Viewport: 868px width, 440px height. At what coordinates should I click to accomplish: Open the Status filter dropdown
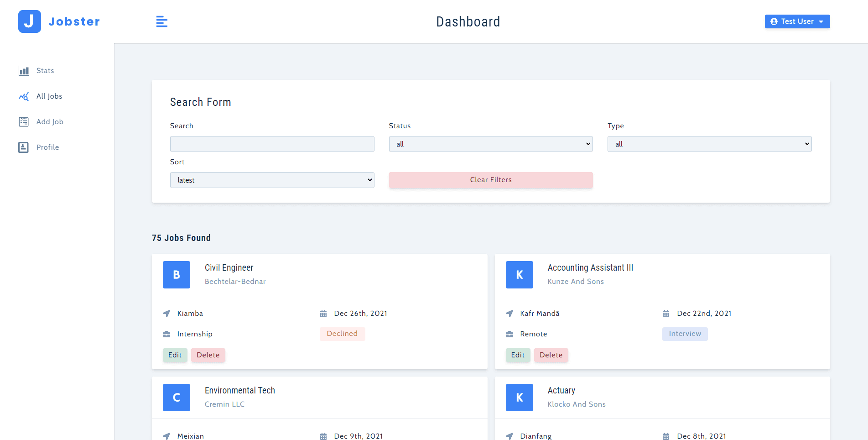pyautogui.click(x=490, y=144)
